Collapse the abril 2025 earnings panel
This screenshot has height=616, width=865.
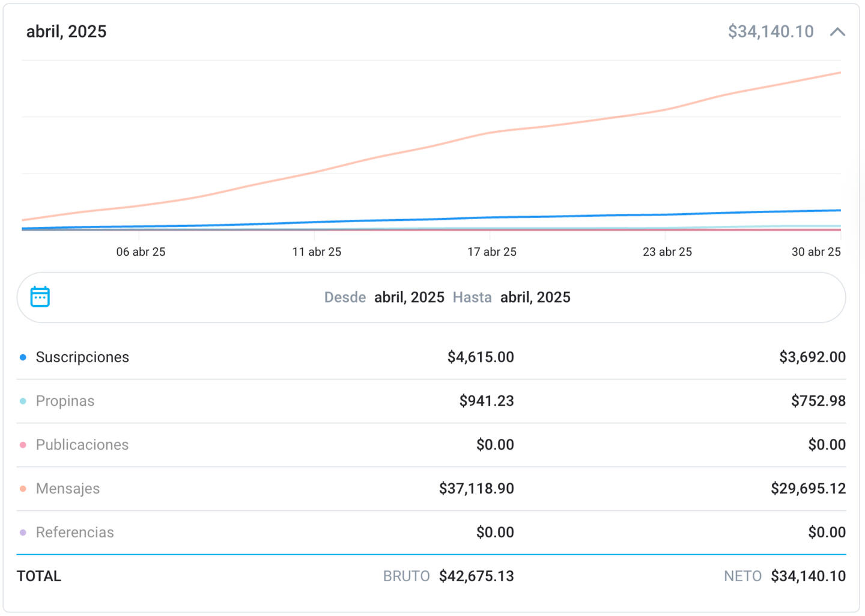pyautogui.click(x=837, y=32)
